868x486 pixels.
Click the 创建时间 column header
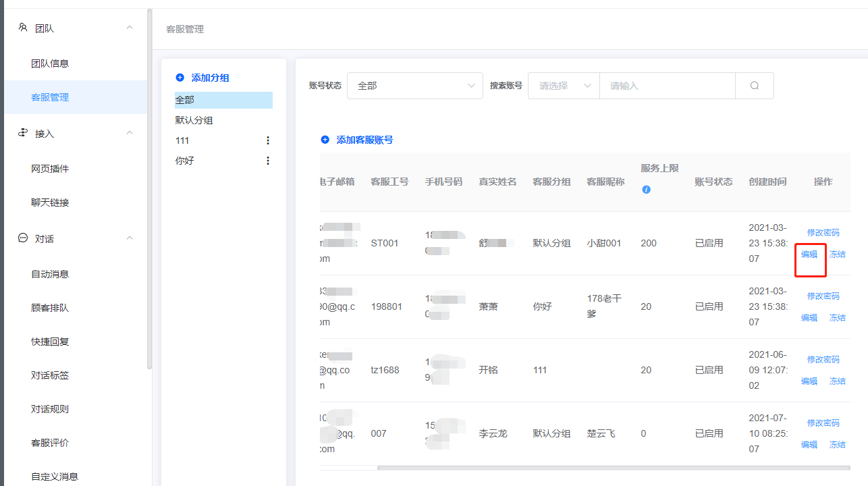(767, 182)
